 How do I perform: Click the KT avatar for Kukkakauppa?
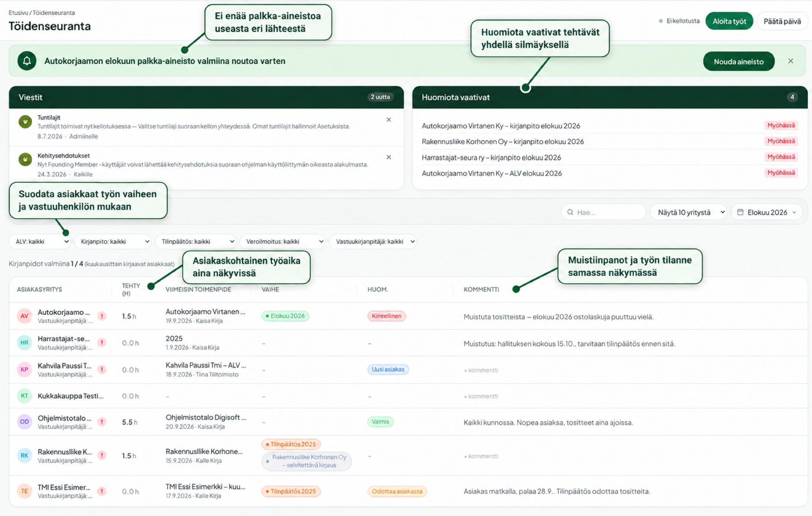point(24,396)
